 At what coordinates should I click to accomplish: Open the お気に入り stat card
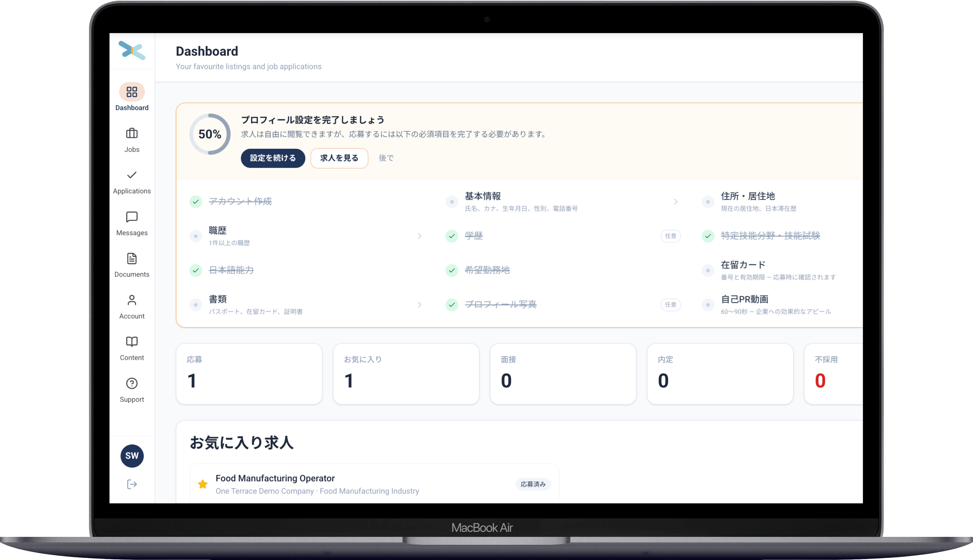point(406,374)
